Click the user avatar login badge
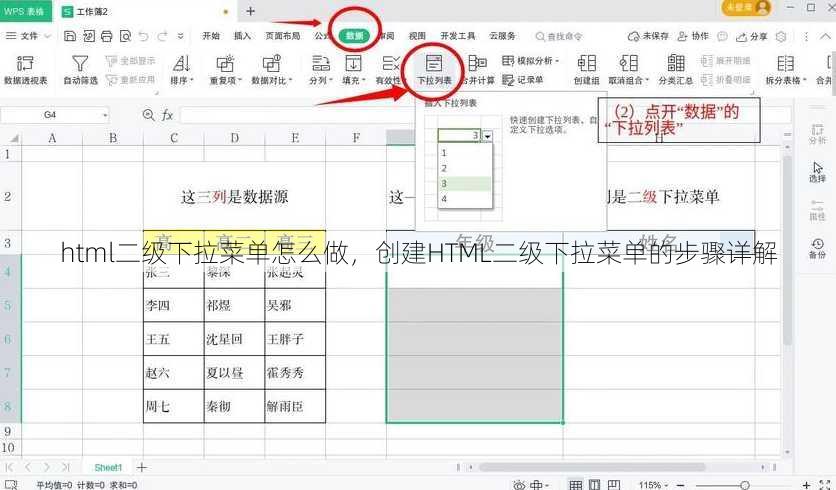 pyautogui.click(x=746, y=7)
